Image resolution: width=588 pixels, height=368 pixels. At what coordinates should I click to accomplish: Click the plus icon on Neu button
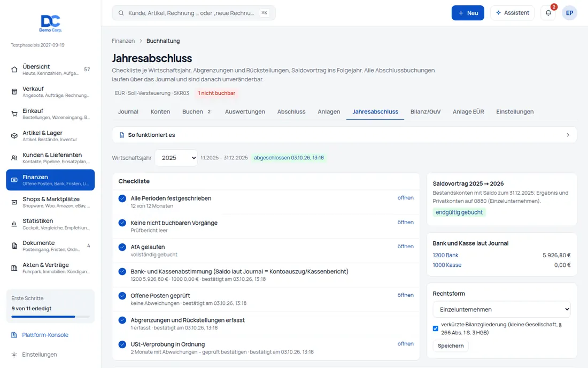(461, 13)
